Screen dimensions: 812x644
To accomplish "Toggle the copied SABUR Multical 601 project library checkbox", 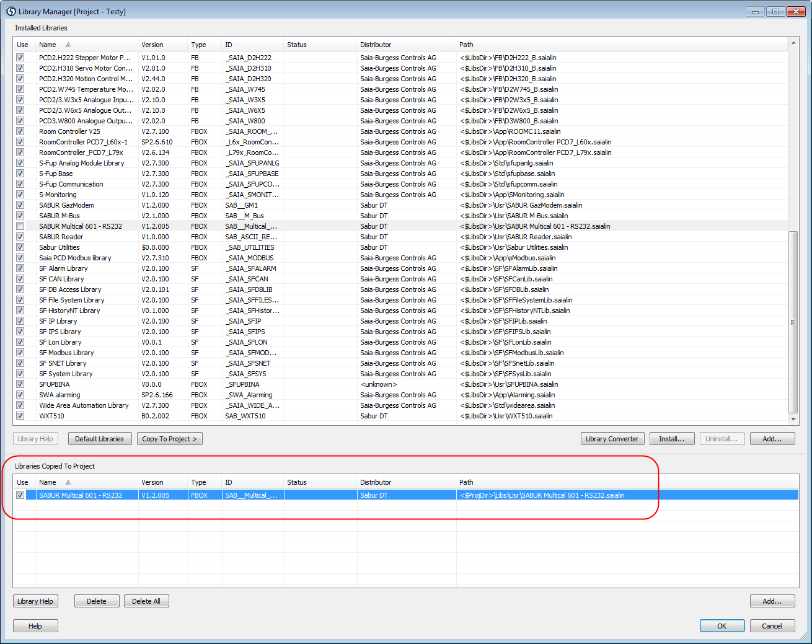I will [20, 495].
